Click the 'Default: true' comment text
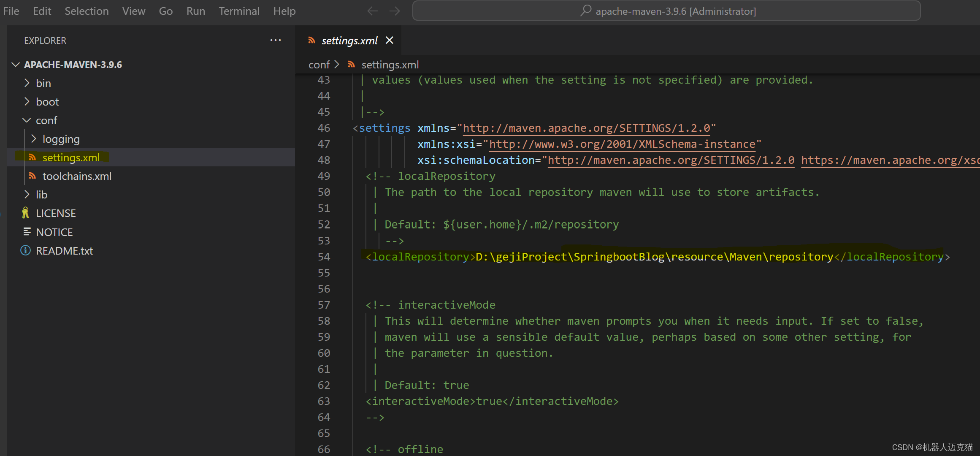The width and height of the screenshot is (980, 456). [427, 385]
